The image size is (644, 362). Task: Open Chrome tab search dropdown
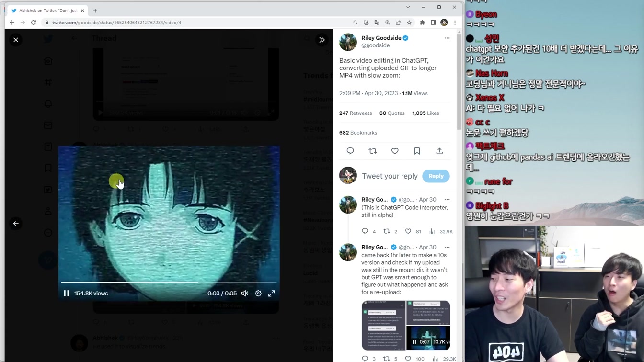coord(408,7)
